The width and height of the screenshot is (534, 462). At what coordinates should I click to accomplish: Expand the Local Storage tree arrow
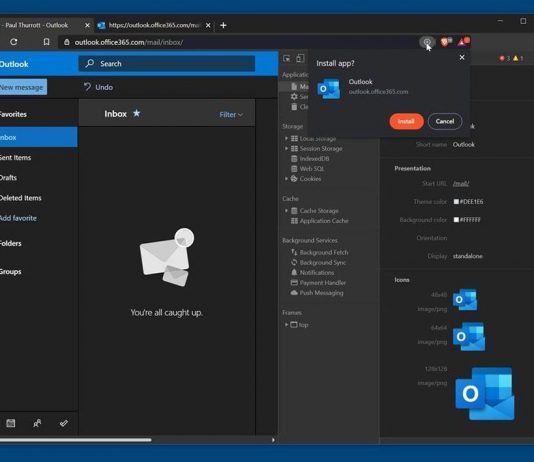[286, 138]
